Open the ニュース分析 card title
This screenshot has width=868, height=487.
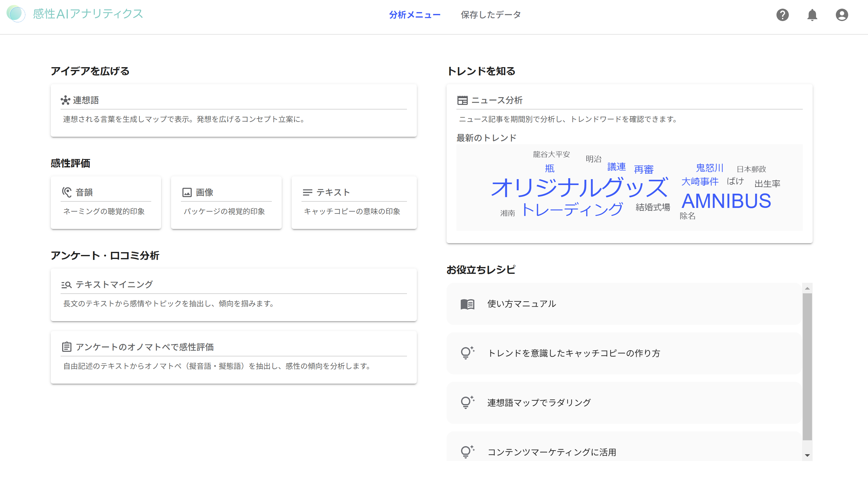click(x=496, y=100)
